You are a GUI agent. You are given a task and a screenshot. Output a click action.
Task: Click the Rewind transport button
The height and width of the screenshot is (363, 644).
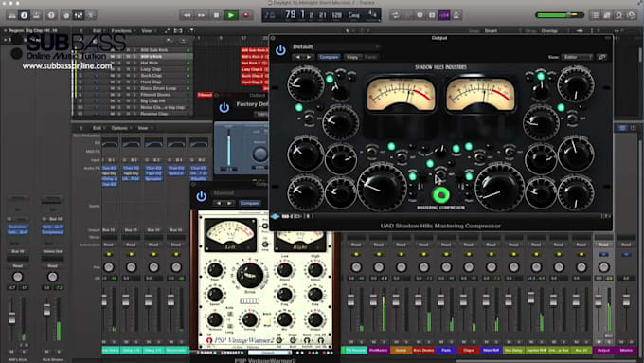(187, 15)
